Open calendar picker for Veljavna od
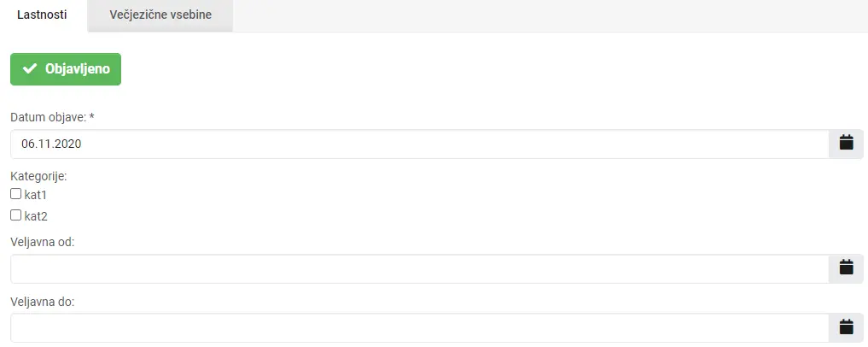 846,269
